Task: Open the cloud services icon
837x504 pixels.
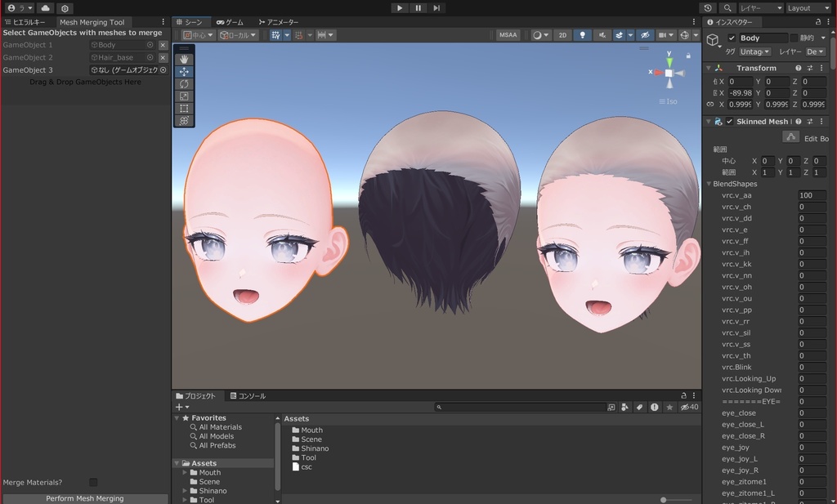Action: pos(46,8)
